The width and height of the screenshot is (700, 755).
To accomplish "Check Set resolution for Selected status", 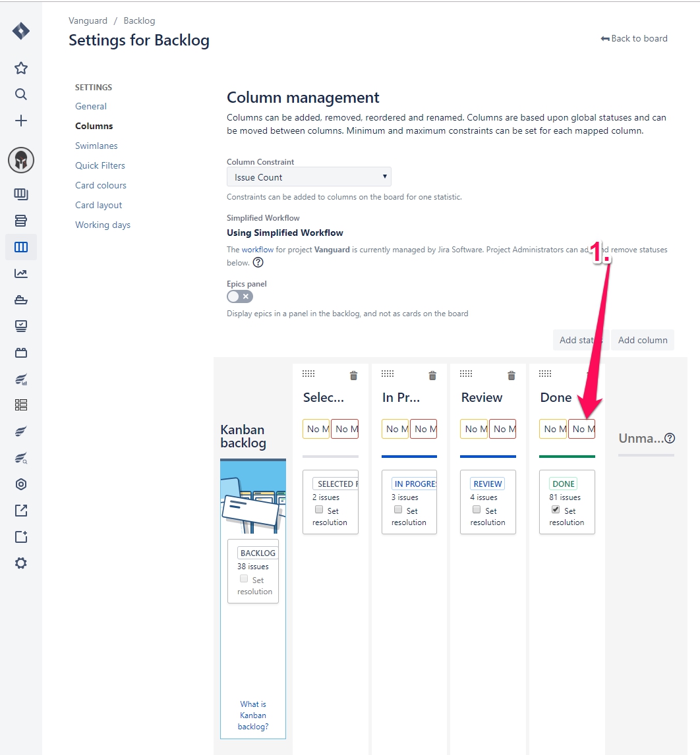I will pos(319,509).
